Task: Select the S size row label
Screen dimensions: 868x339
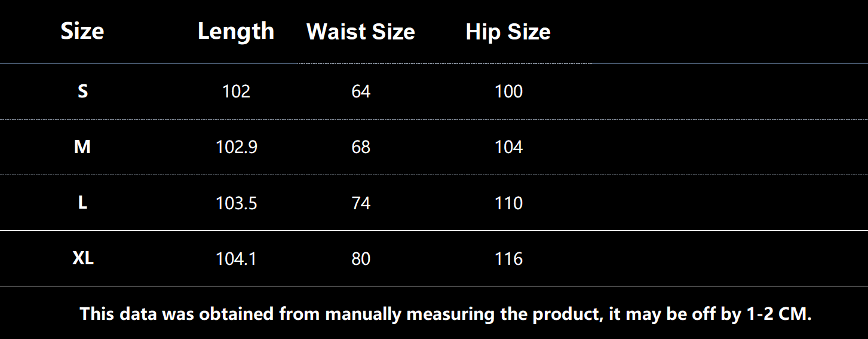Action: tap(82, 91)
